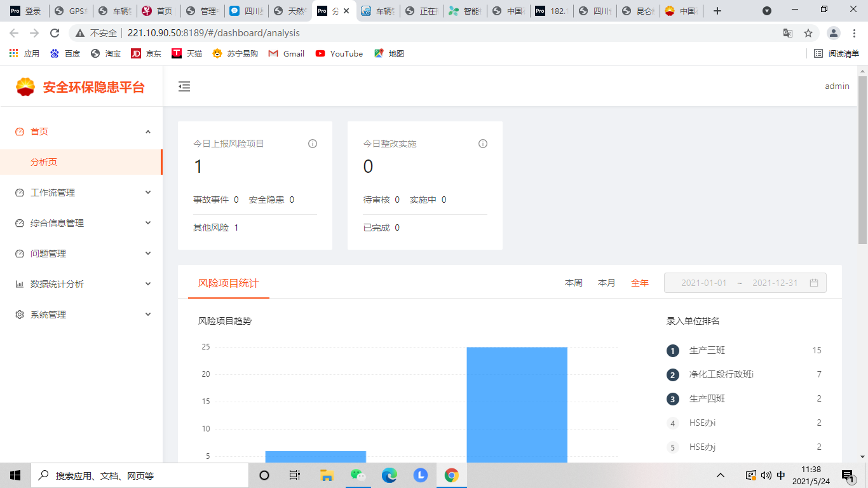The height and width of the screenshot is (488, 868).
Task: Open Chrome's three-dot menu
Action: pyautogui.click(x=855, y=33)
